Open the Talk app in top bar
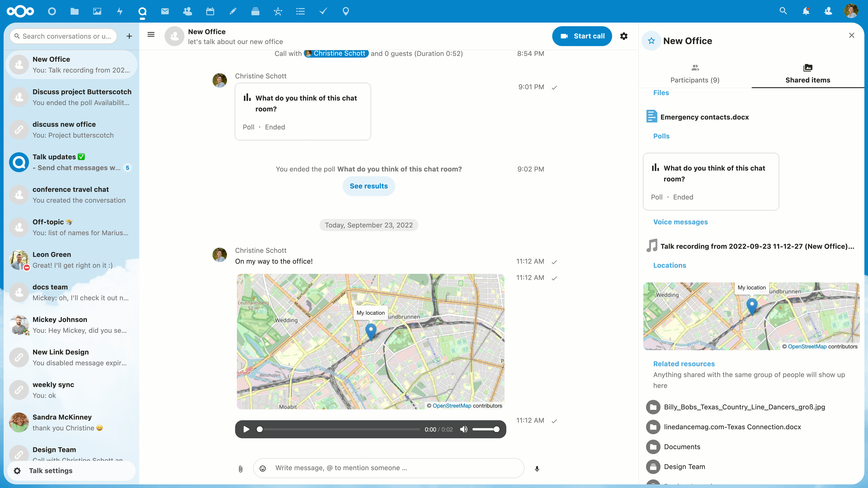Image resolution: width=868 pixels, height=488 pixels. pos(142,11)
